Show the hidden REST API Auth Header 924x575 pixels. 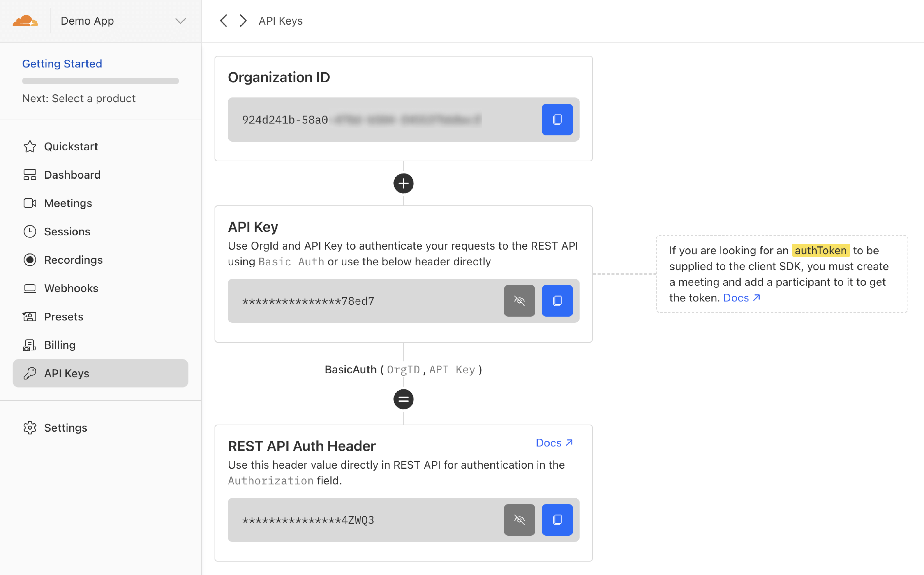pos(519,520)
